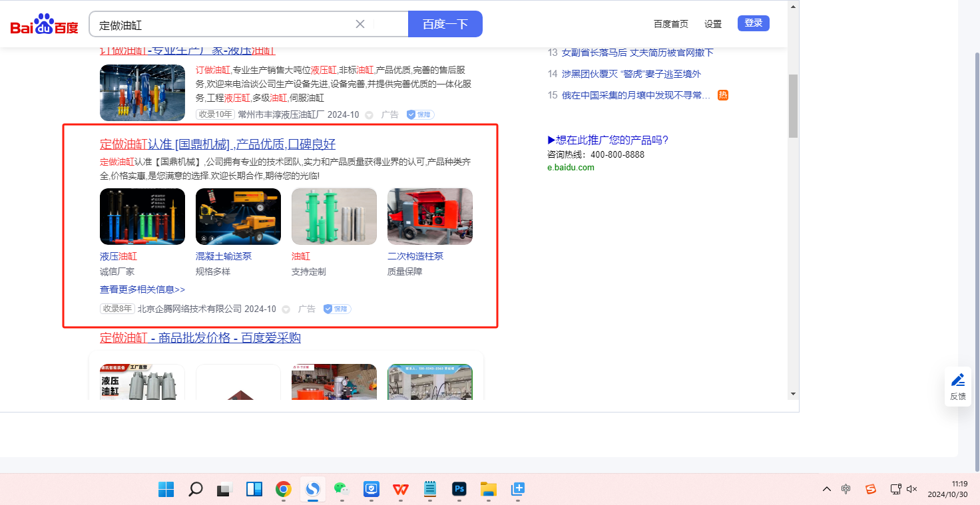This screenshot has width=980, height=505.
Task: Click the 广告 label on the 北京企腾网络技术有限公司 result
Action: pyautogui.click(x=307, y=309)
